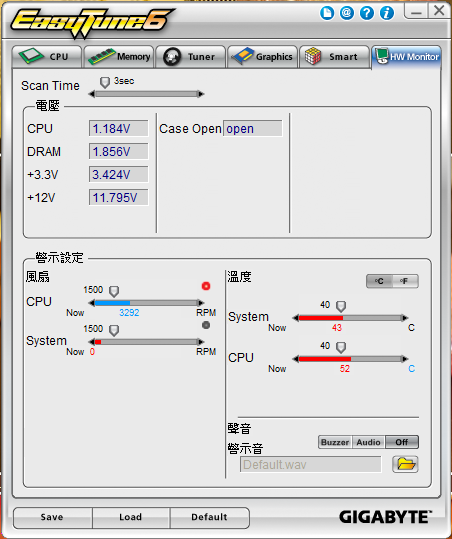
Task: Click CPU fan slider right arrow
Action: click(x=201, y=303)
